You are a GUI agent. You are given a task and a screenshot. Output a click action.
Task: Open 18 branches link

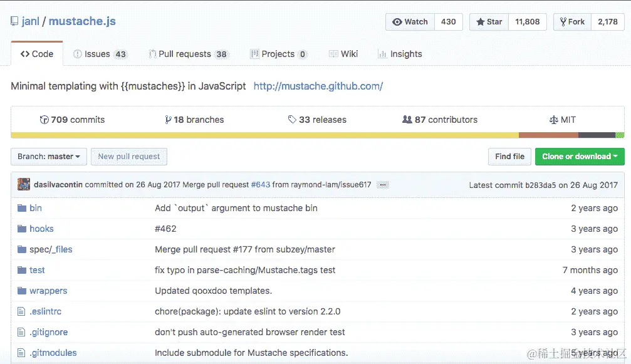pyautogui.click(x=194, y=120)
